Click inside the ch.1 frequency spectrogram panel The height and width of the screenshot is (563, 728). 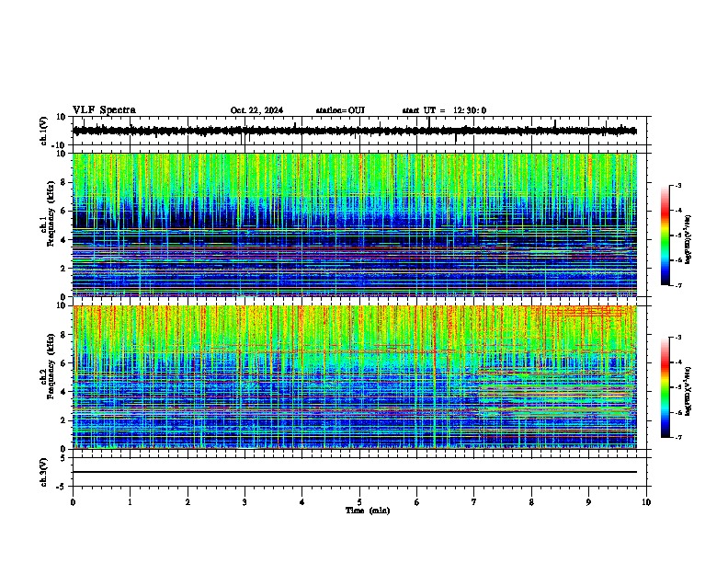354,224
